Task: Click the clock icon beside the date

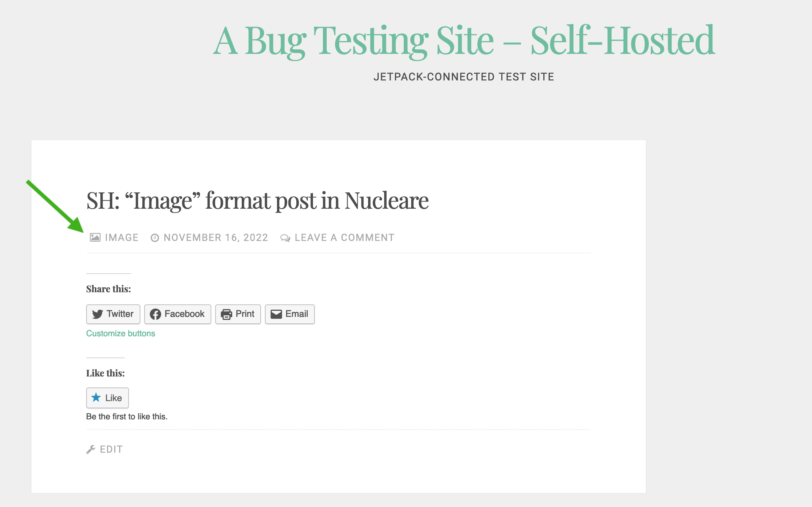Action: tap(155, 237)
